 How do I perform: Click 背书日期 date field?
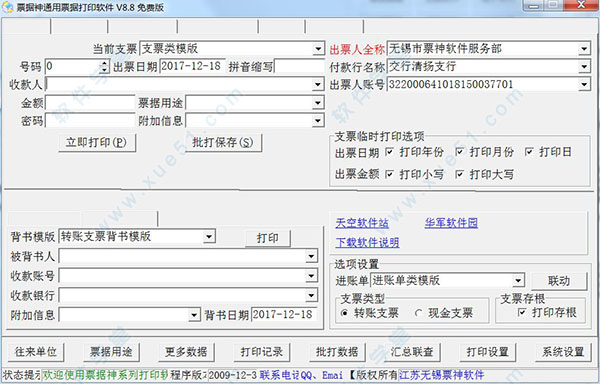click(x=284, y=315)
